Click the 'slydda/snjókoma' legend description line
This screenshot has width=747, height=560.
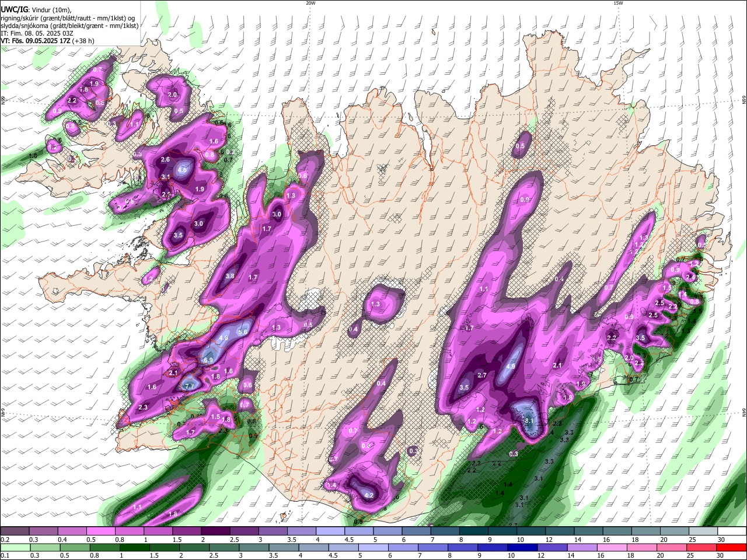click(69, 26)
